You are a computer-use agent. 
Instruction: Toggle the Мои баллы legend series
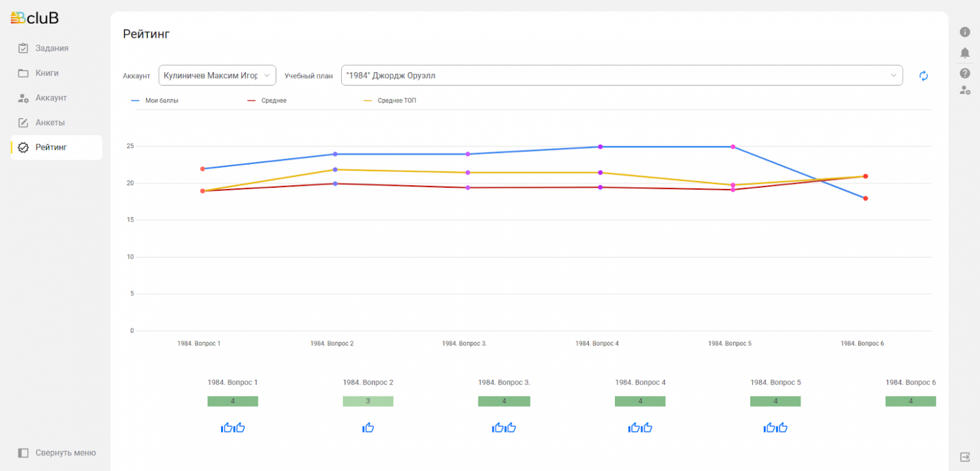click(x=155, y=100)
